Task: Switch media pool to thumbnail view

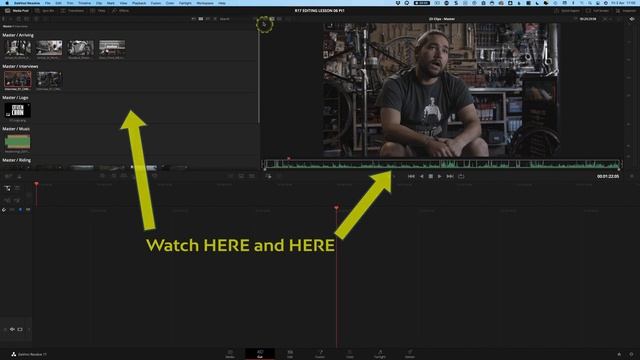Action: coord(200,19)
